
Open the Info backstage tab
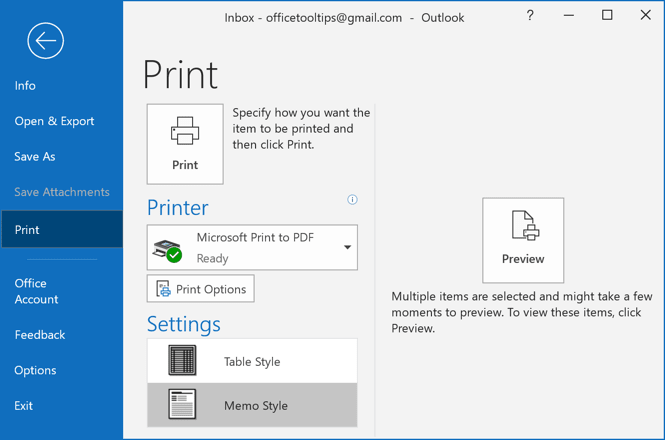[x=25, y=86]
